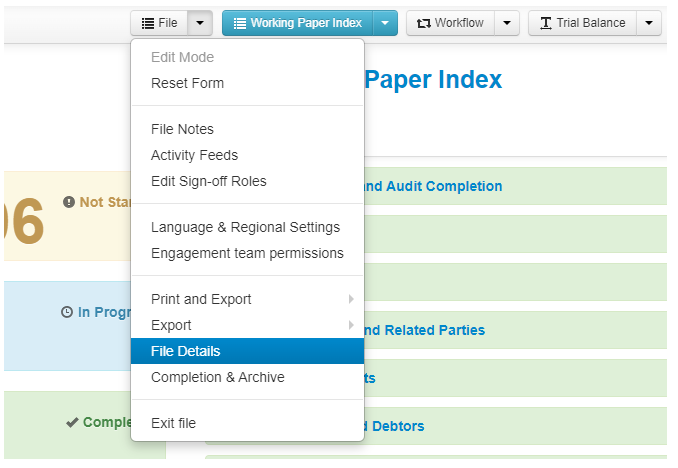Open the File dropdown arrow
The height and width of the screenshot is (468, 678).
[201, 23]
